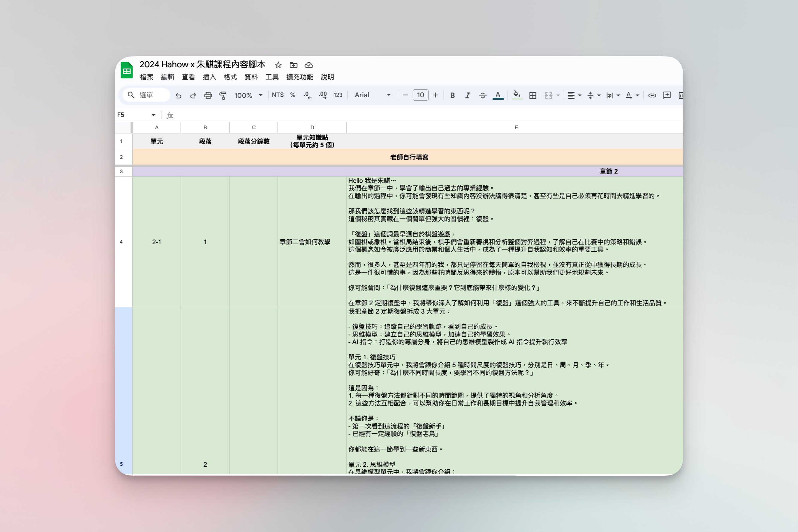Image resolution: width=798 pixels, height=532 pixels.
Task: Toggle italic formatting
Action: point(467,95)
